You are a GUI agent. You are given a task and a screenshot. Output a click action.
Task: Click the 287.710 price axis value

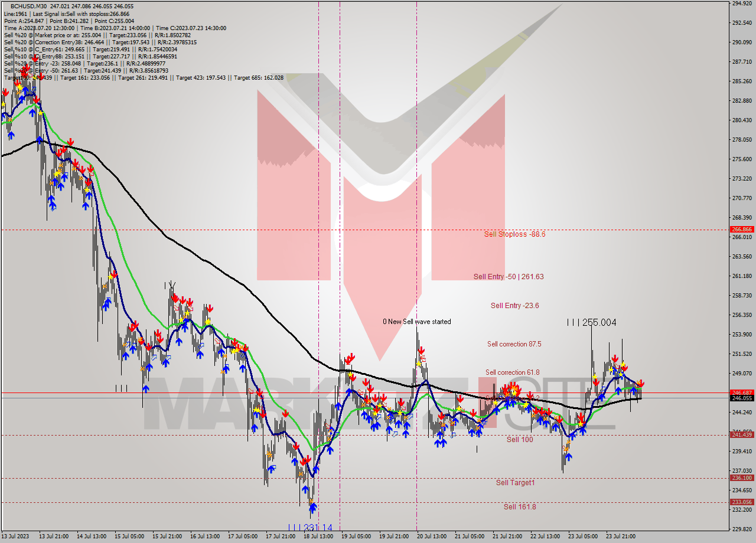[742, 61]
